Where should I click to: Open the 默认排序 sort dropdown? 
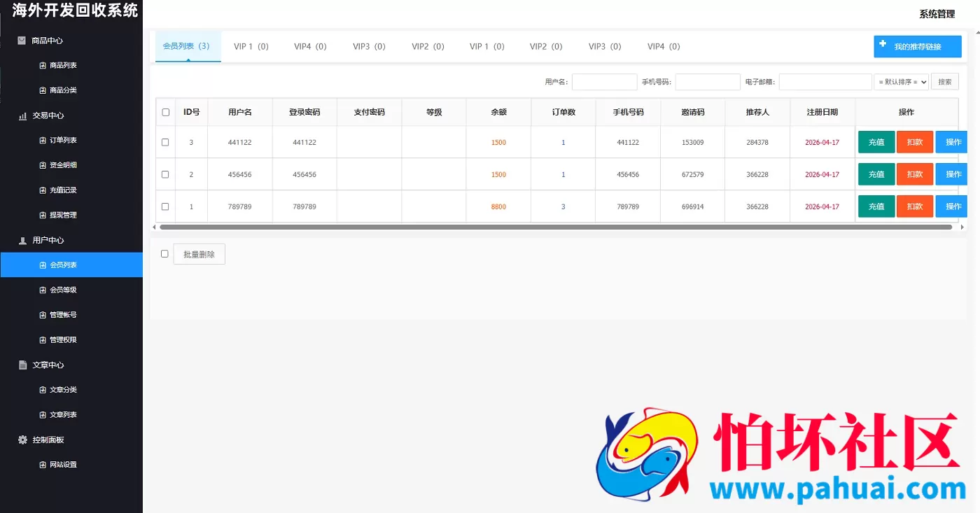902,82
